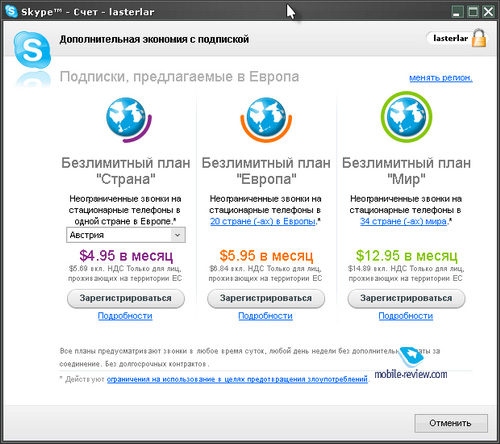The width and height of the screenshot is (500, 444).
Task: Click the purple-ring globe for the "Страна" plan
Action: pos(128,119)
